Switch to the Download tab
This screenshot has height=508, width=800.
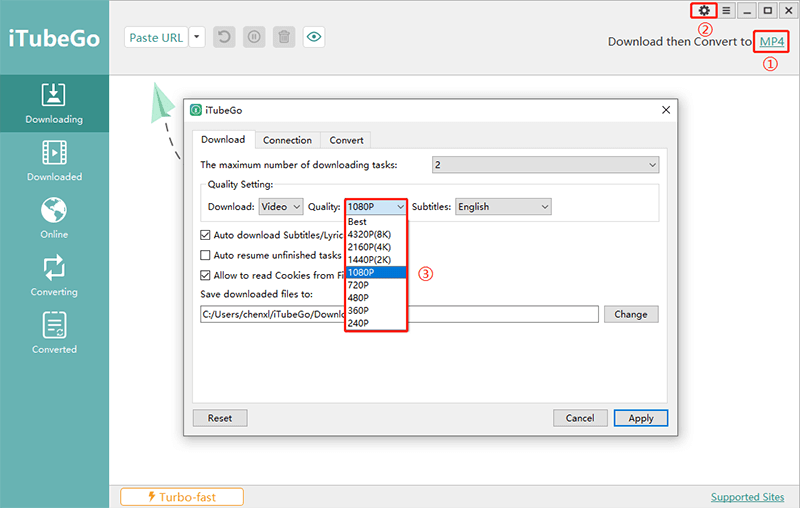223,140
